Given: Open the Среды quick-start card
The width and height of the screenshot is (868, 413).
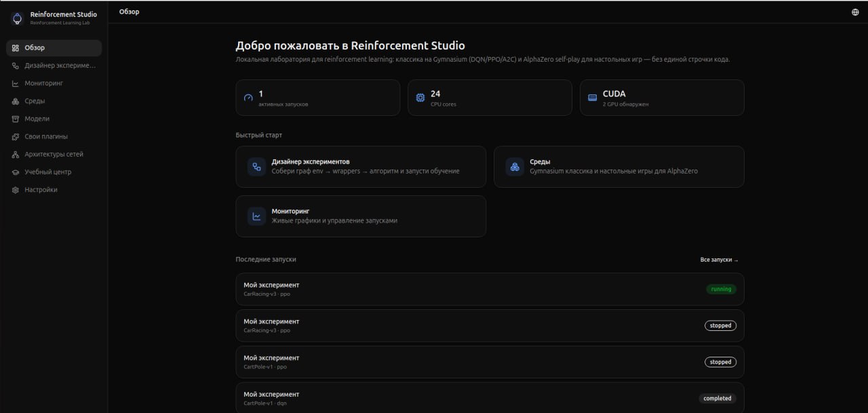Looking at the screenshot, I should [x=619, y=167].
